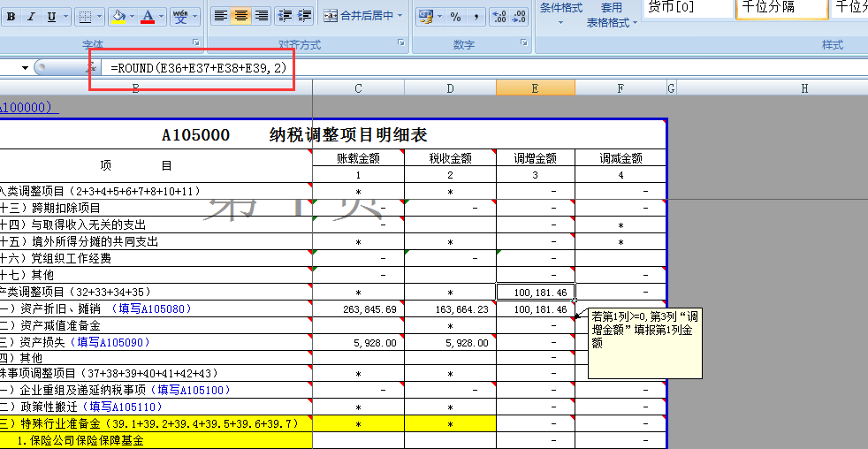Open 套用表格格式 table format menu
Screen dimensions: 868x449
pyautogui.click(x=612, y=14)
